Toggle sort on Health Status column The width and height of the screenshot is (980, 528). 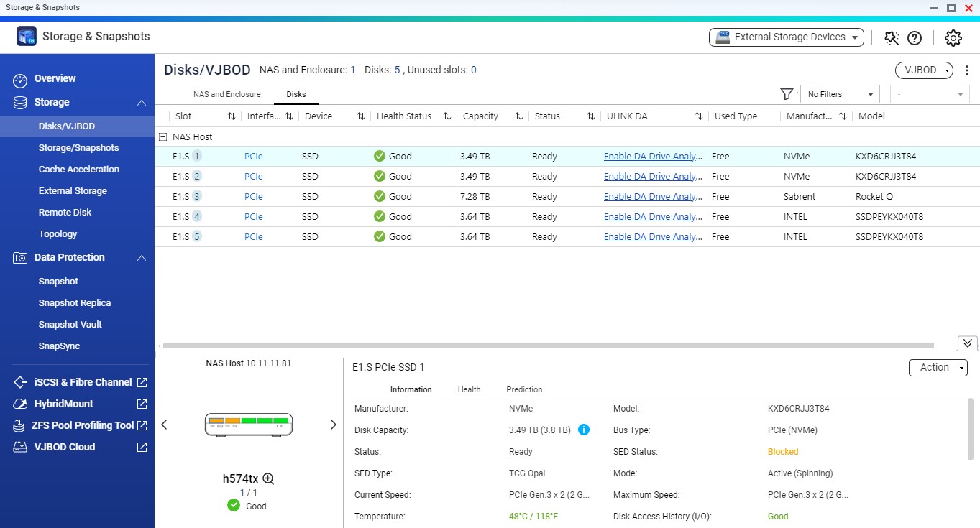coord(447,116)
